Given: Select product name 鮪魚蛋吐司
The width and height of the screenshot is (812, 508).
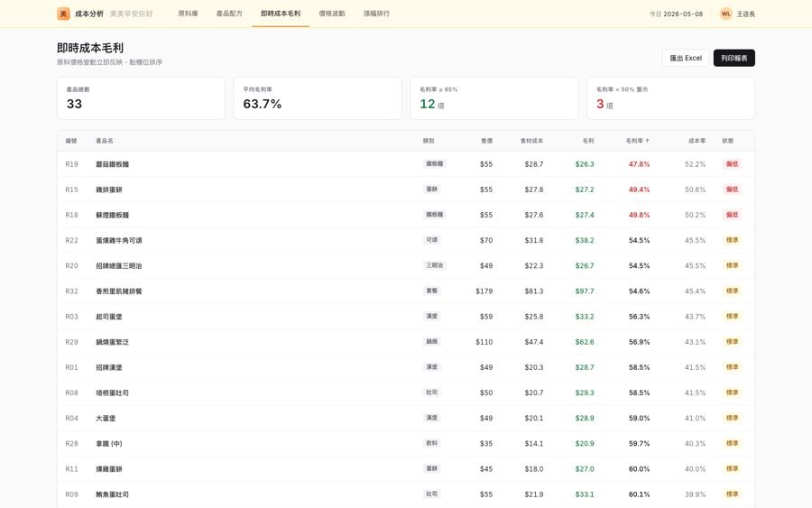Looking at the screenshot, I should 113,494.
